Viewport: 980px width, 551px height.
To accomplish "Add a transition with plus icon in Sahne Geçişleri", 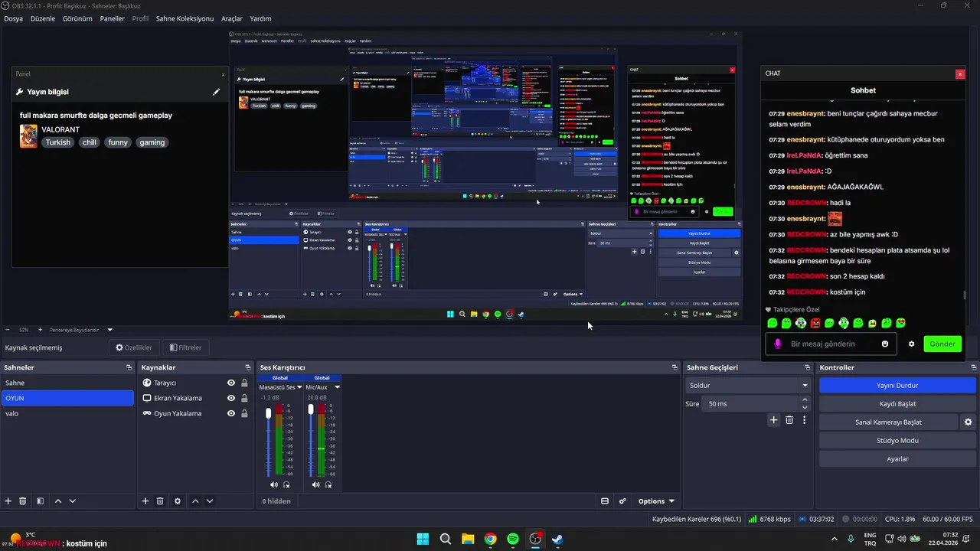I will [774, 420].
